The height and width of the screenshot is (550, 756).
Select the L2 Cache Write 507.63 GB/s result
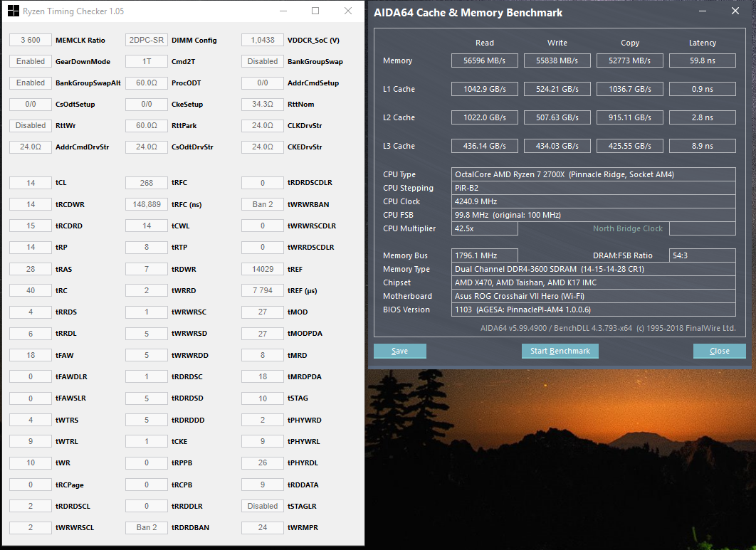(x=557, y=117)
